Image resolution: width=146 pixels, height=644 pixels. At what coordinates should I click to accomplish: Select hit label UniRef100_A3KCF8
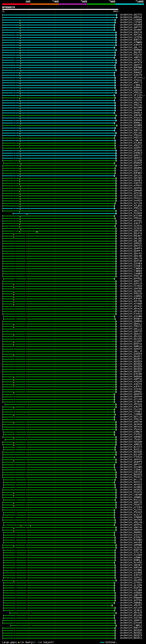pyautogui.click(x=131, y=75)
